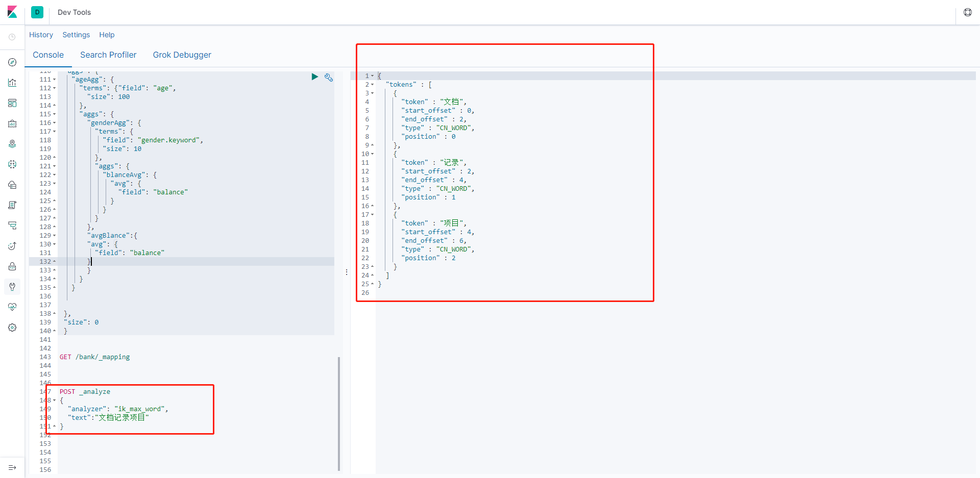This screenshot has height=478, width=980.
Task: Expand the side navigation menu
Action: (x=12, y=468)
